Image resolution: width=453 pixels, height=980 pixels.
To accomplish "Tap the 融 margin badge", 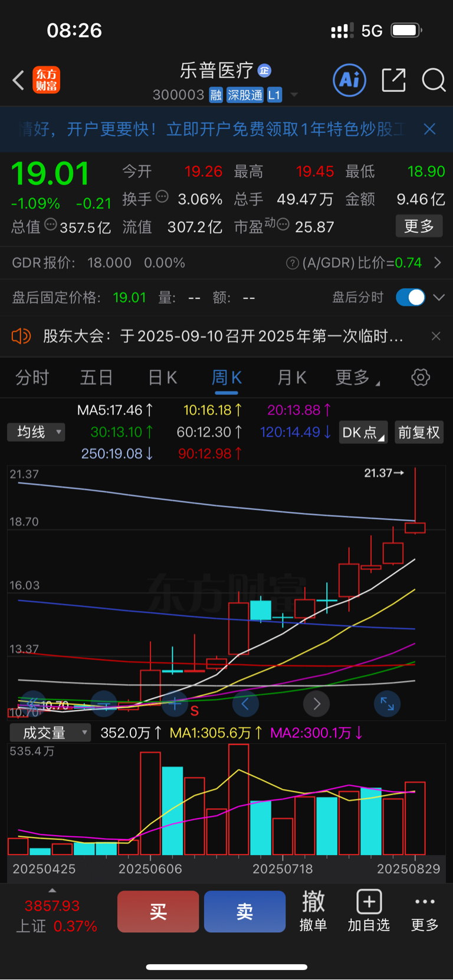I will coord(216,95).
